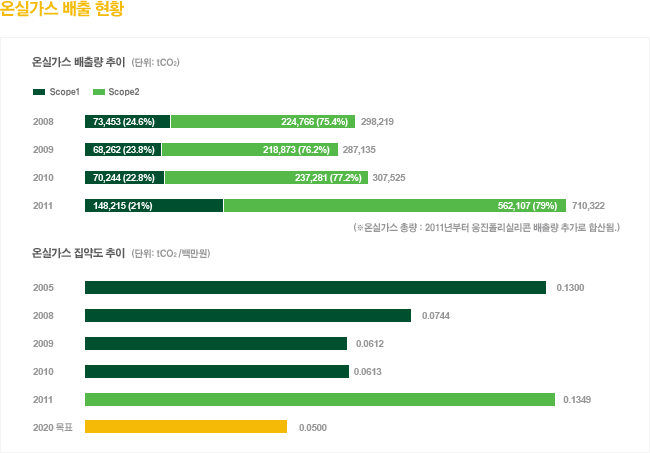
Task: Click the intensity value 0.0612
Action: (x=370, y=344)
